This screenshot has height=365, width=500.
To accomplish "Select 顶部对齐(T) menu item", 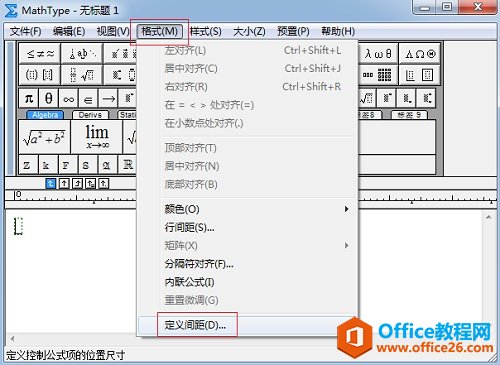I will point(248,148).
